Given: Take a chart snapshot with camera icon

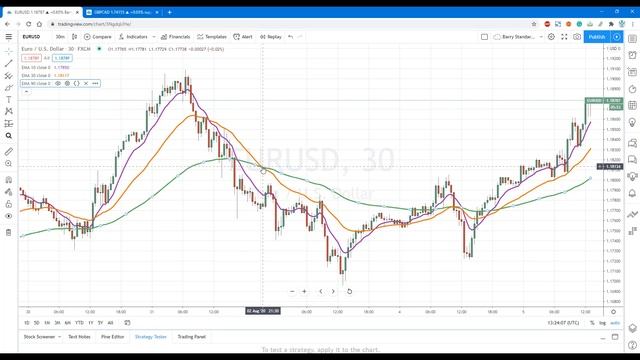Looking at the screenshot, I should [x=577, y=37].
